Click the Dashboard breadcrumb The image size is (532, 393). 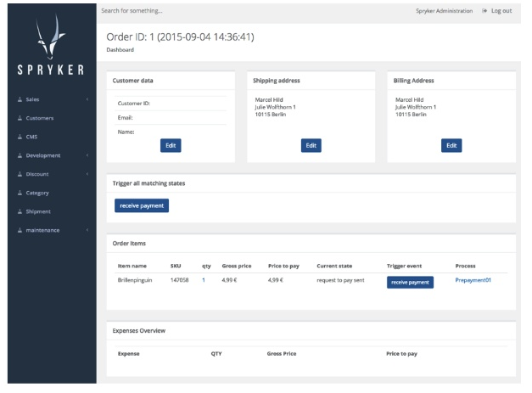(120, 49)
